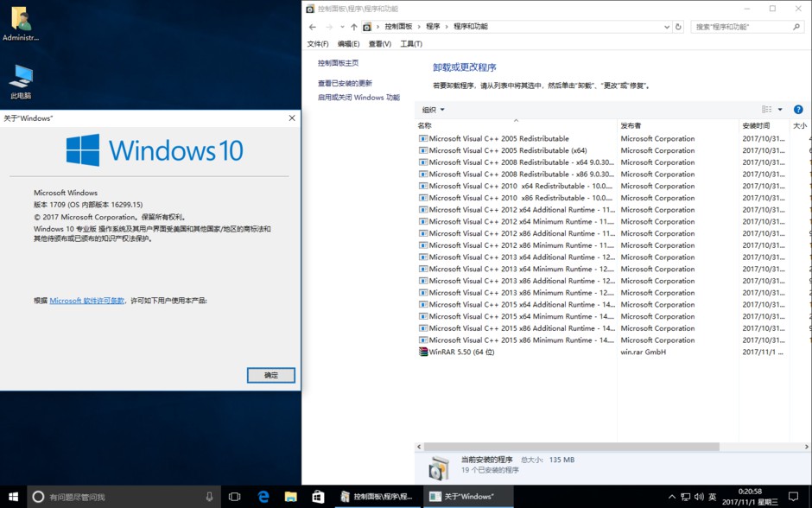This screenshot has height=508, width=812.
Task: Click install date 2017/11/1 cell
Action: pyautogui.click(x=762, y=352)
